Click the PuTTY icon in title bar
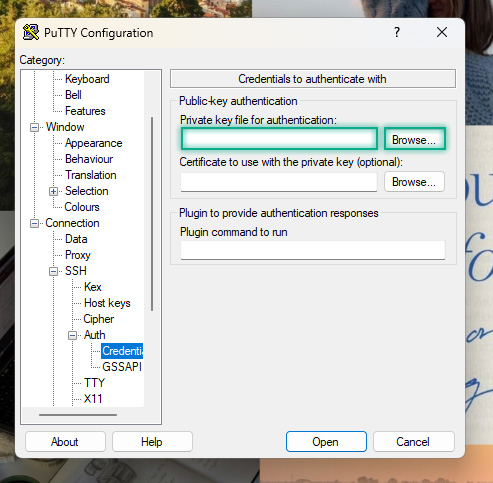The width and height of the screenshot is (493, 483). [x=31, y=33]
